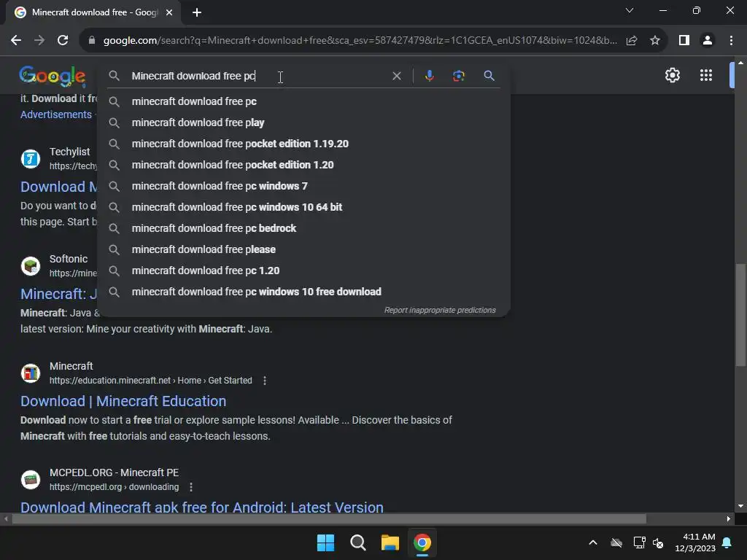Close the Minecraft download free tab
This screenshot has width=747, height=560.
169,12
